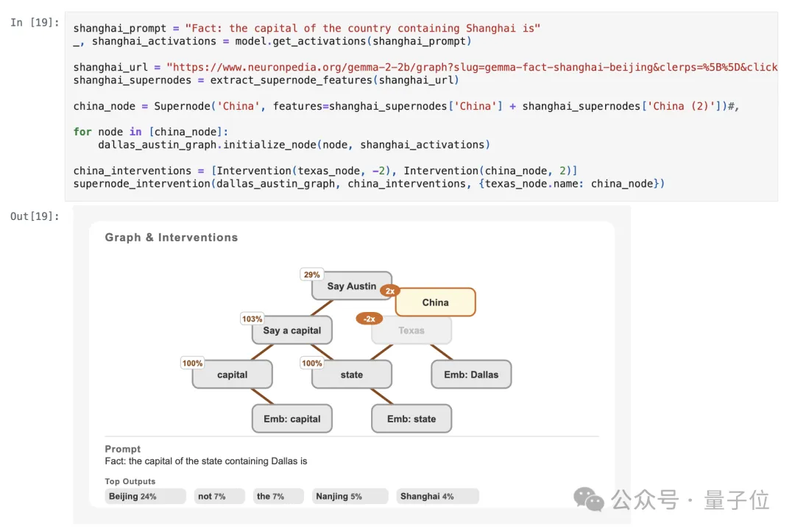Screen dimensions: 795x532
Task: Select the Say a capital node
Action: [292, 330]
